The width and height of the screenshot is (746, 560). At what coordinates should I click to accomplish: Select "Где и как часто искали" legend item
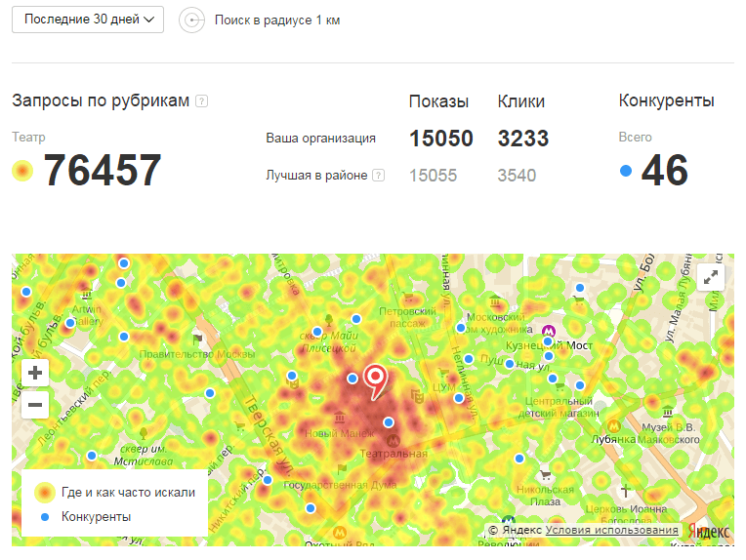click(x=127, y=493)
